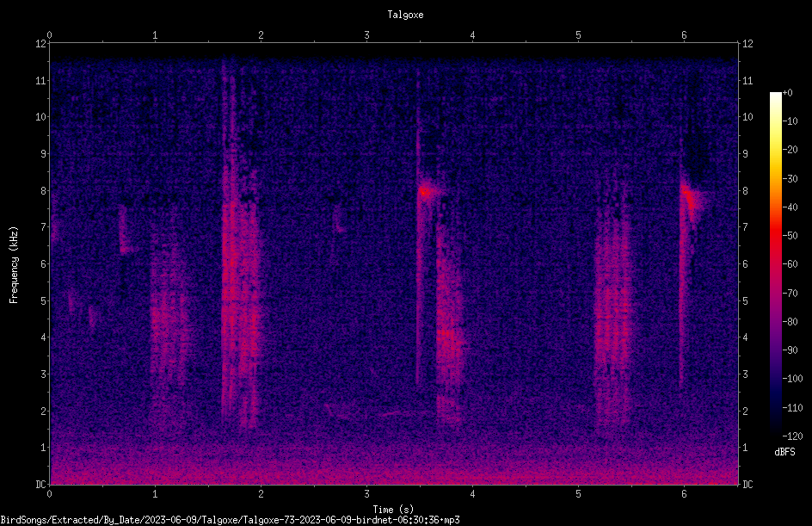The width and height of the screenshot is (812, 526).
Task: Click the +0 label on the color scale
Action: coord(787,93)
